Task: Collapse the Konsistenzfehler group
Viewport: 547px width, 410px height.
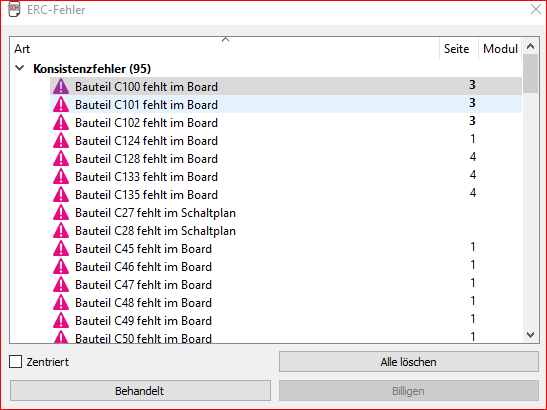Action: coord(20,68)
